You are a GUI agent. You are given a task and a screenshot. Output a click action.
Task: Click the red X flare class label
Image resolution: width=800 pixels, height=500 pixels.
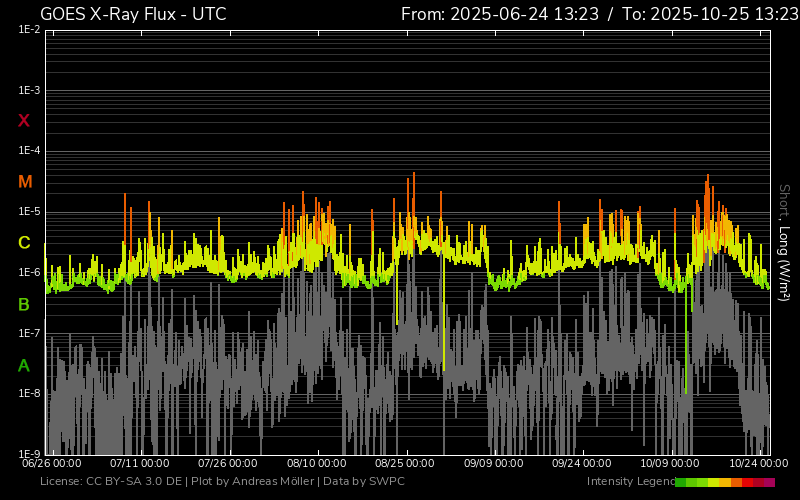[24, 121]
